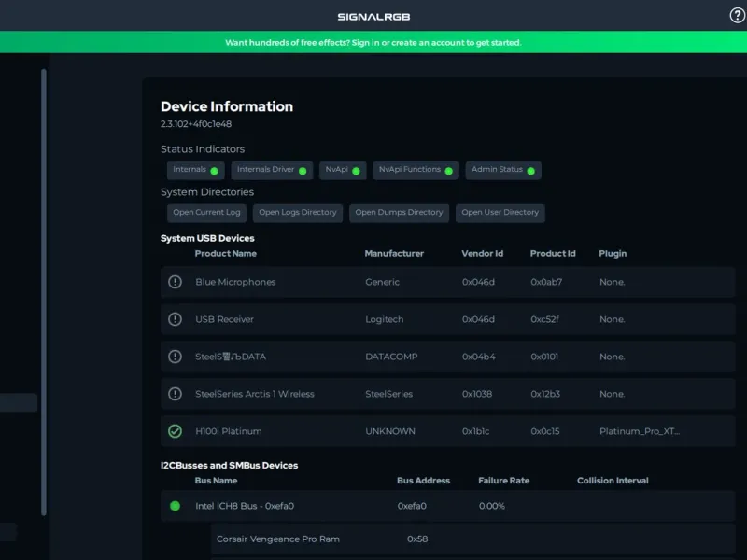Click the green status dot for Intel ICH8 Bus
Image resolution: width=747 pixels, height=560 pixels.
(x=175, y=506)
